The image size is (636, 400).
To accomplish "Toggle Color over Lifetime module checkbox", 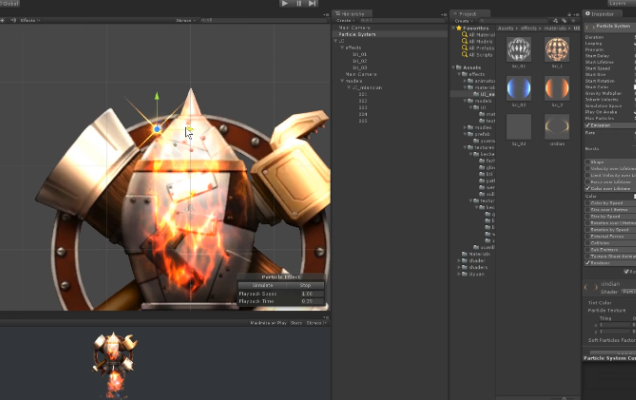I will click(588, 187).
